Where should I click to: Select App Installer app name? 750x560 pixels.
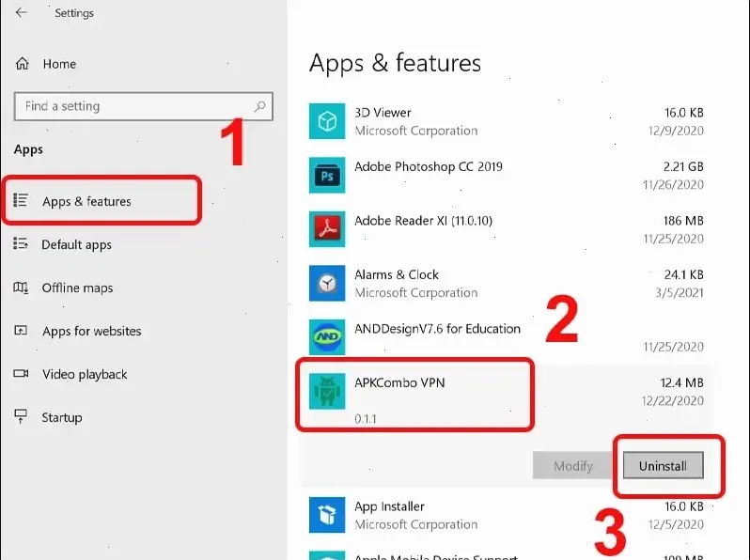pyautogui.click(x=389, y=506)
